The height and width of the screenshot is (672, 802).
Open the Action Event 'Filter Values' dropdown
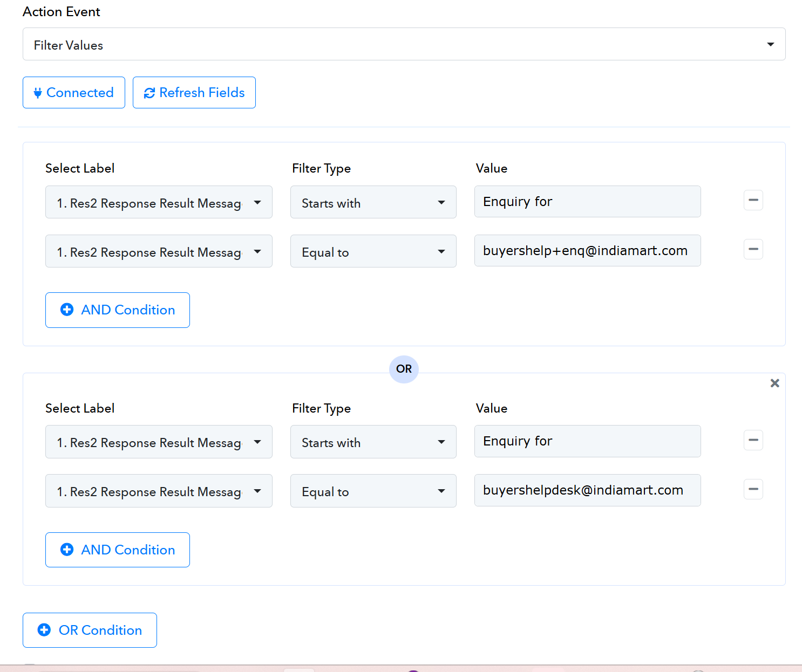(x=404, y=44)
